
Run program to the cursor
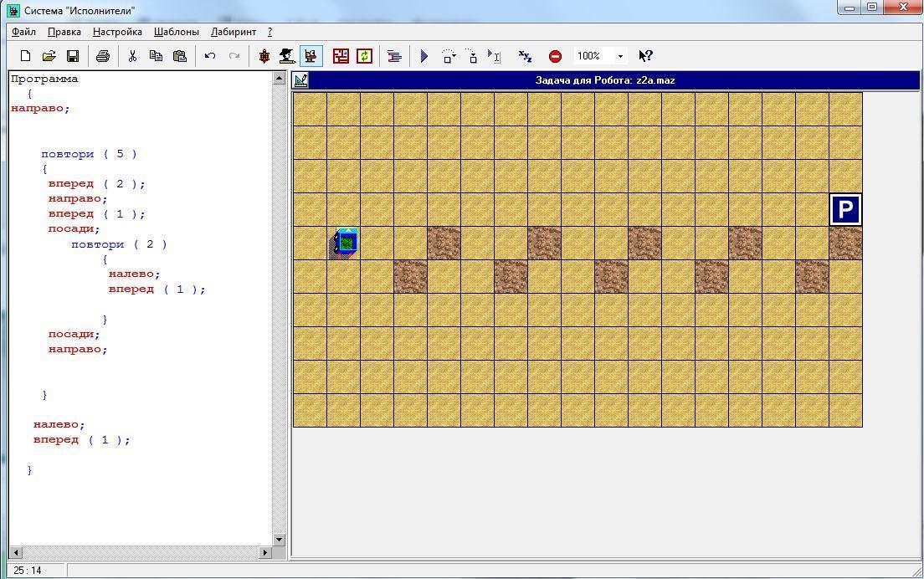tap(495, 56)
